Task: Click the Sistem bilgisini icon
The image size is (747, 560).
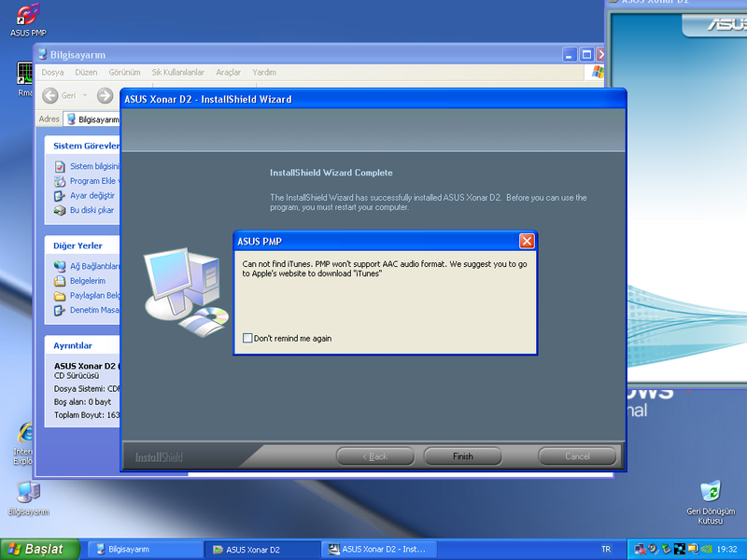Action: point(60,167)
